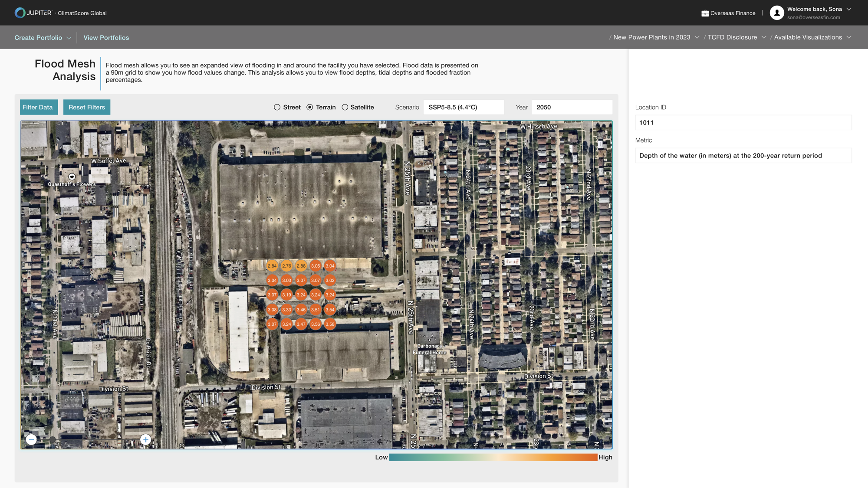Click the ClimatScore Global product name
The width and height of the screenshot is (868, 488).
pyautogui.click(x=82, y=13)
